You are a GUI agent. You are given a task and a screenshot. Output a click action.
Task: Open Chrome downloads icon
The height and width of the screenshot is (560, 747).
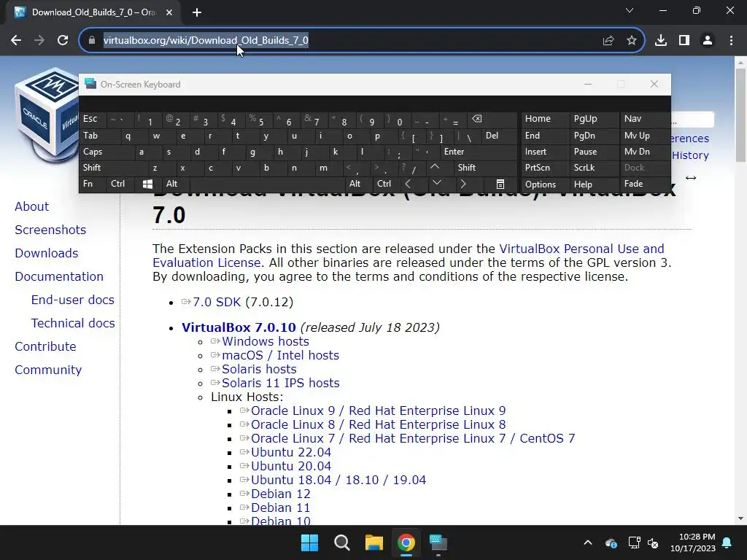(661, 41)
